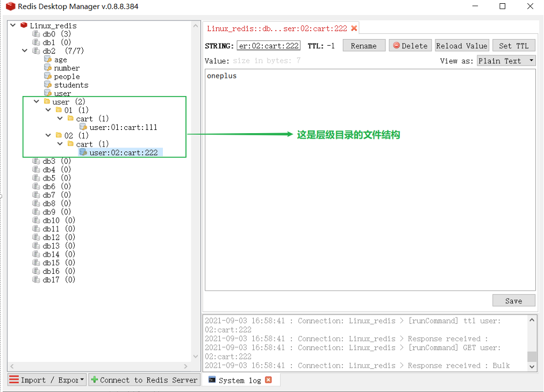Click Connect to Redis Server button
This screenshot has height=392, width=544.
pyautogui.click(x=144, y=380)
